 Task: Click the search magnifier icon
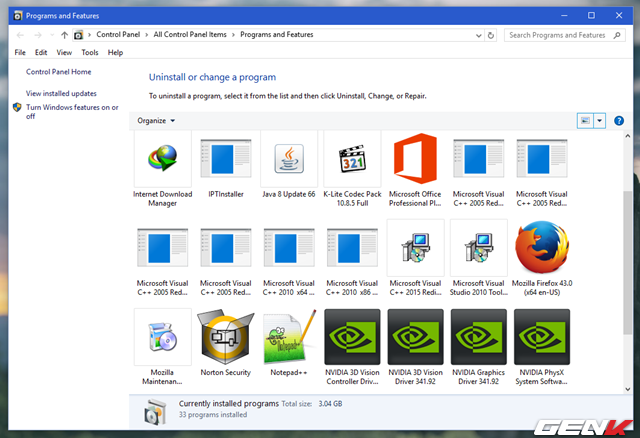click(617, 35)
